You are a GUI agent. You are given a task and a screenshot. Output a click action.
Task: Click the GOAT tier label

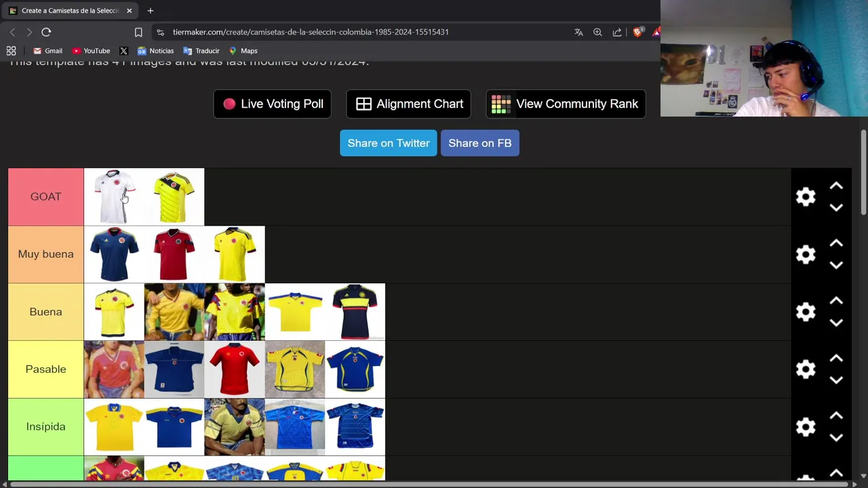(x=45, y=197)
